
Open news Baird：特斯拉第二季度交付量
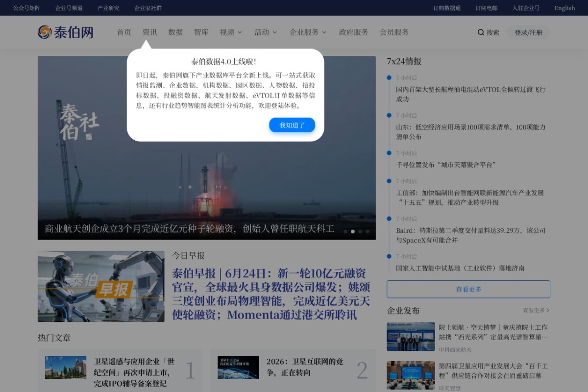pos(470,235)
